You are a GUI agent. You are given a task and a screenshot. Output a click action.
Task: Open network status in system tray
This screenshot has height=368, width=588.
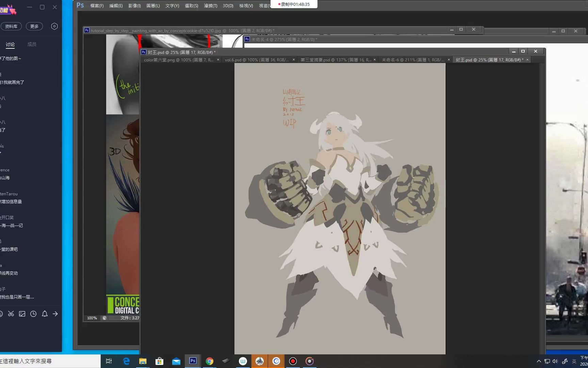coord(547,361)
